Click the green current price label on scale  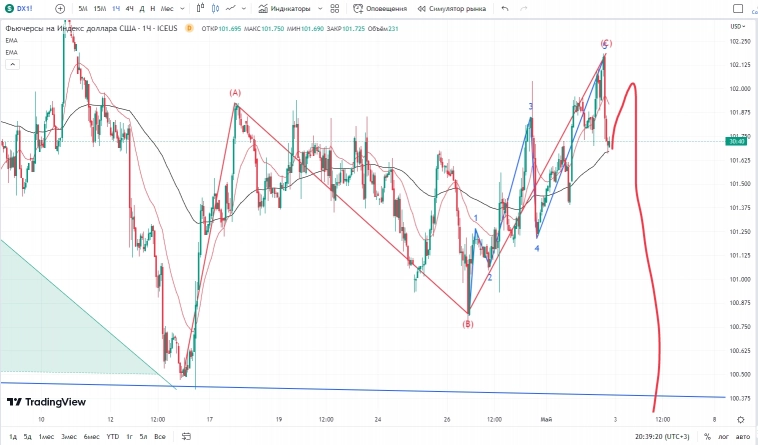point(737,142)
